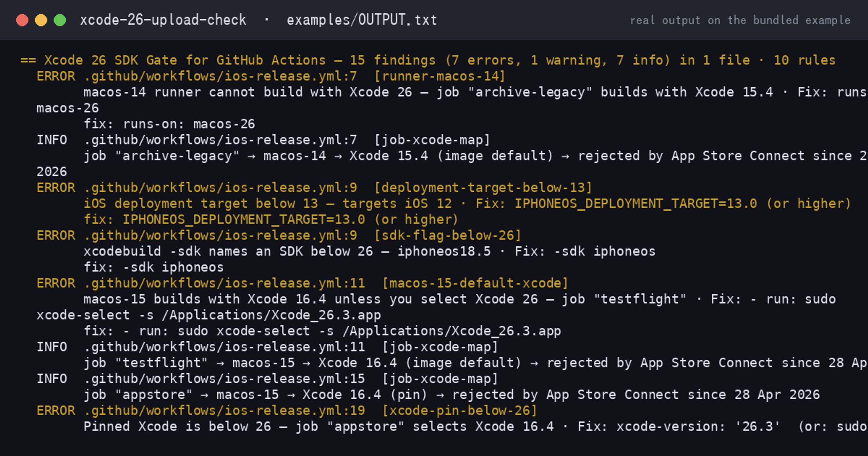Click the ios-release.yml:7 [job-xcode-map] INFO line

[x=263, y=140]
